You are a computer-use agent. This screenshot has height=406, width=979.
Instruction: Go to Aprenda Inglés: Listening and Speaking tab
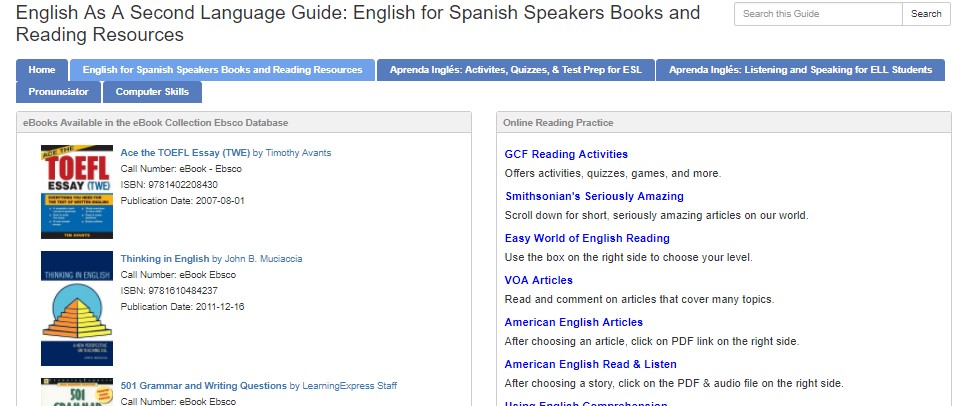tap(800, 70)
